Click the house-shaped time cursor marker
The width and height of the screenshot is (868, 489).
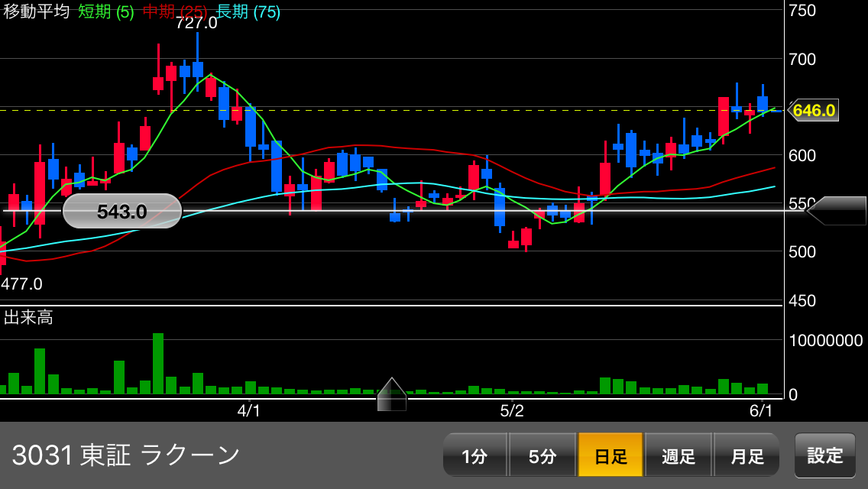pyautogui.click(x=392, y=394)
